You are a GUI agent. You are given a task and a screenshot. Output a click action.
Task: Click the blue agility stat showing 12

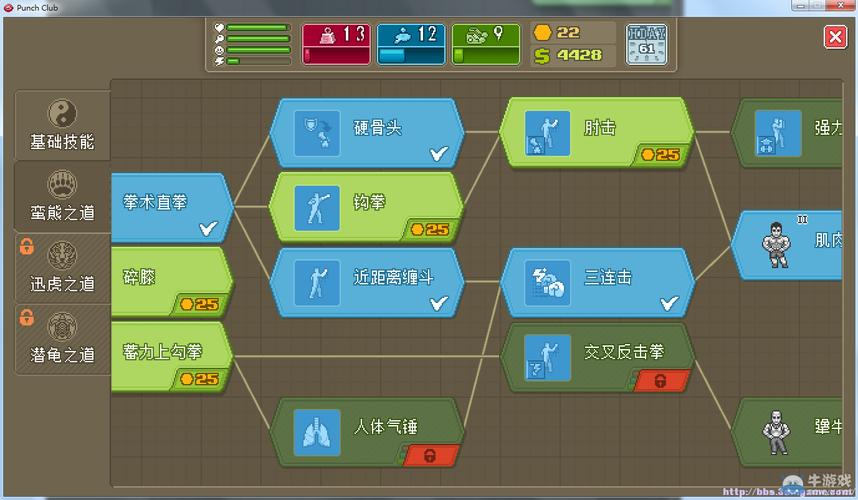411,44
